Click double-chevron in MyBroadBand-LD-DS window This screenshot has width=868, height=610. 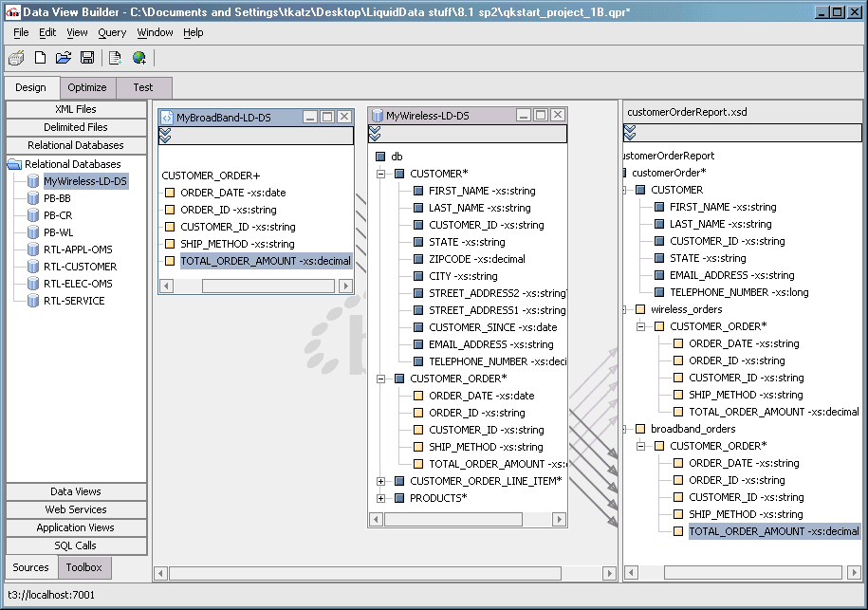(x=165, y=135)
